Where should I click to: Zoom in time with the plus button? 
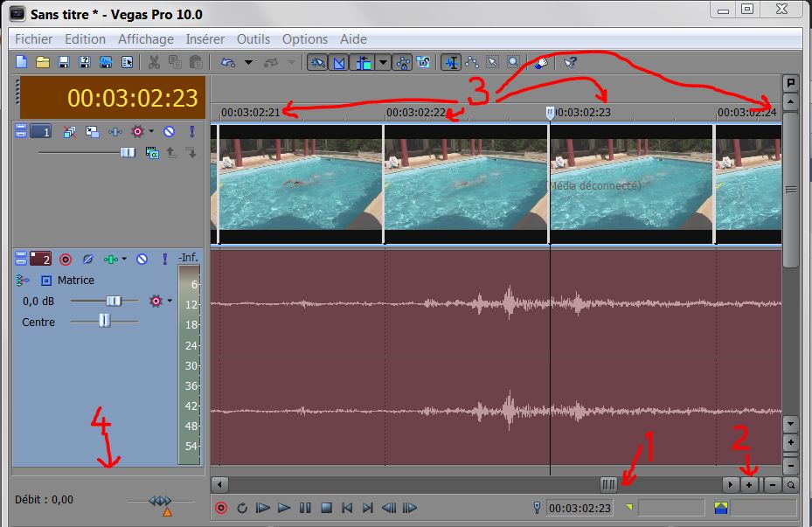[x=749, y=485]
